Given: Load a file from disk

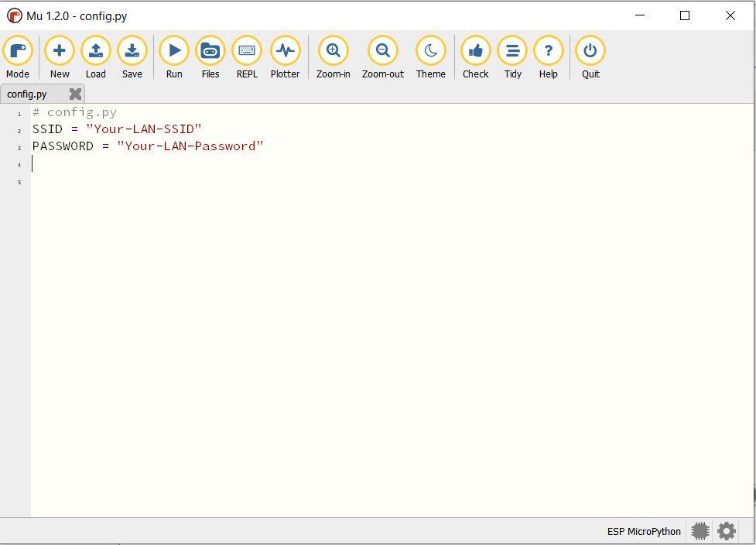Looking at the screenshot, I should pyautogui.click(x=95, y=57).
